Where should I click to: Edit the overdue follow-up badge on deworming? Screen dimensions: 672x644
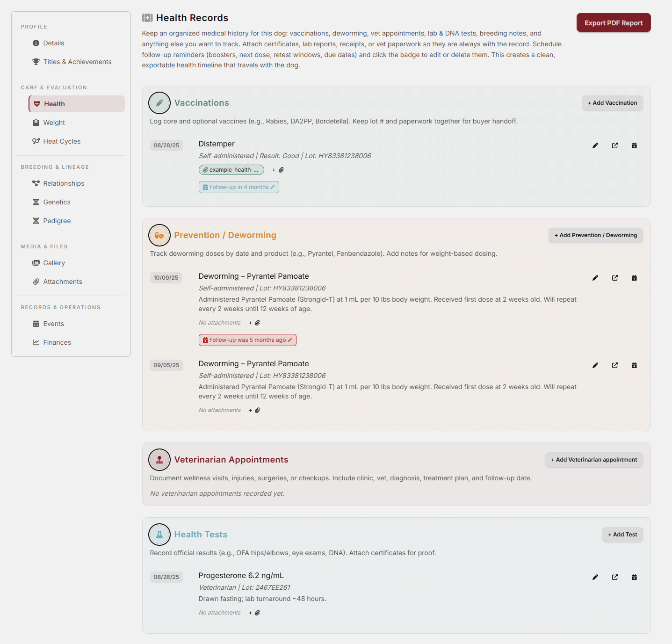coord(247,340)
